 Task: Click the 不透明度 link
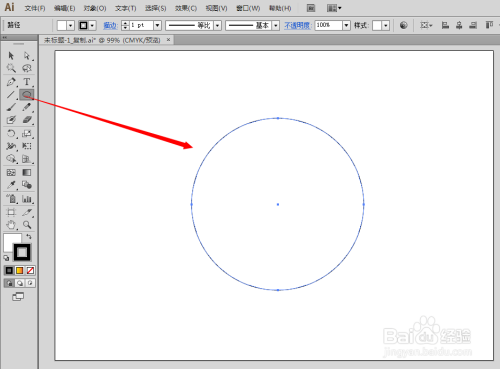[x=297, y=25]
